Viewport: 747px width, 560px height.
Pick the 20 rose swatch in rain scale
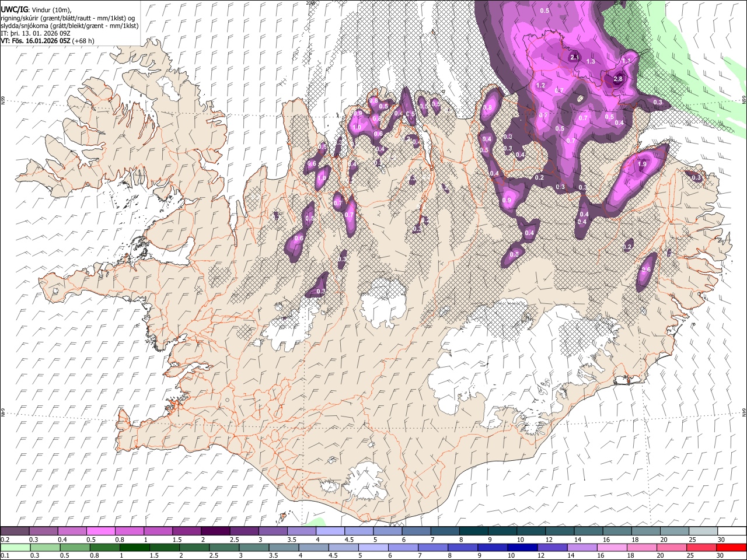point(671,547)
